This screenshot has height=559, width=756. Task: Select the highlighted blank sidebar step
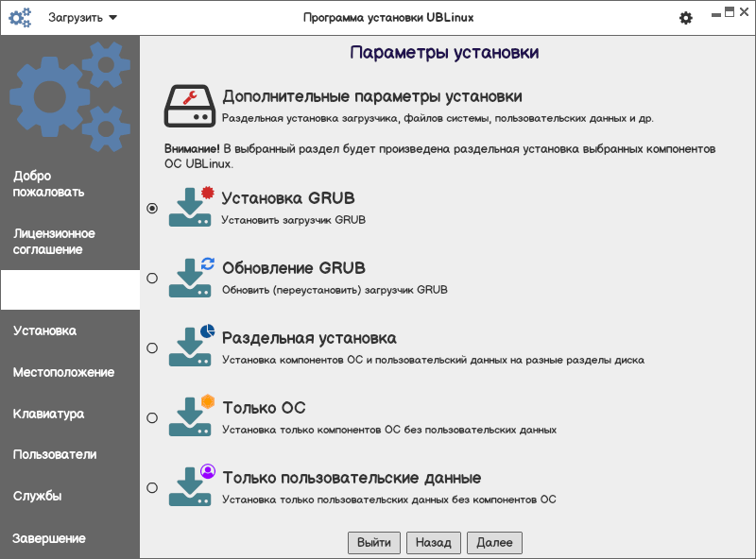tap(70, 290)
